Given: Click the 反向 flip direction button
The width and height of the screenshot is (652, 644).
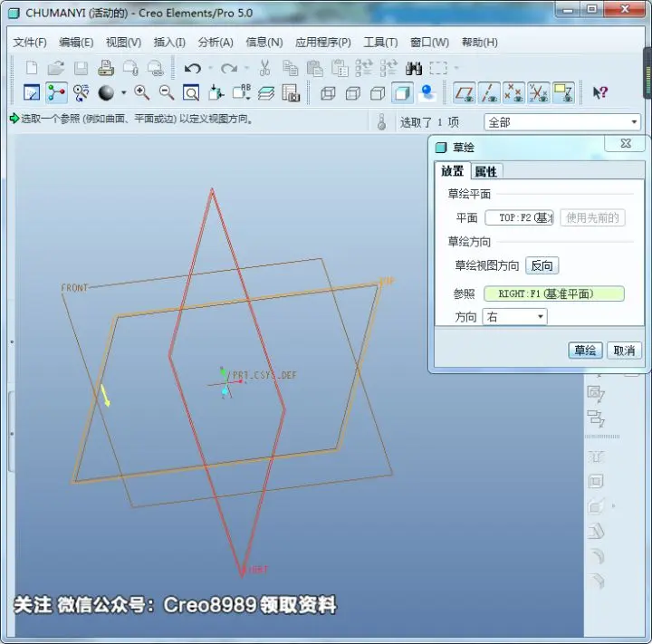Looking at the screenshot, I should [x=542, y=265].
